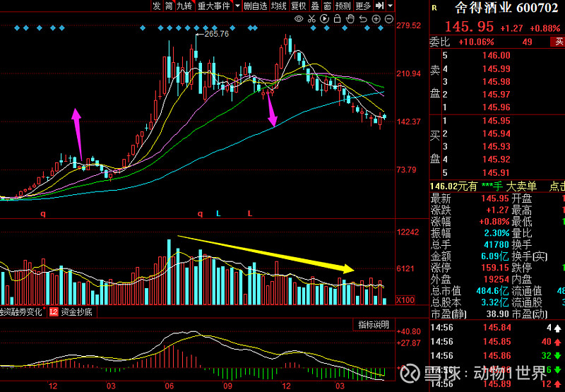The height and width of the screenshot is (392, 565).
Task: Click the 265.76 high price label
Action: pyautogui.click(x=217, y=34)
